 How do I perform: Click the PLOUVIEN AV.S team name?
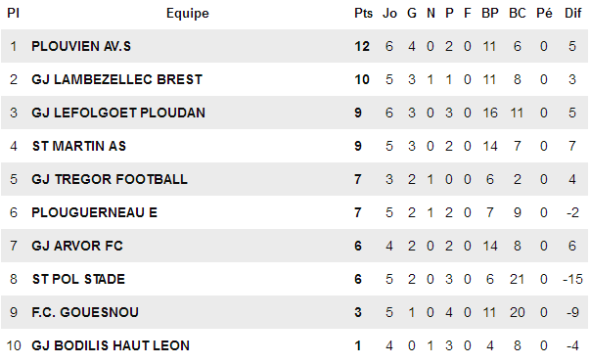pyautogui.click(x=81, y=46)
